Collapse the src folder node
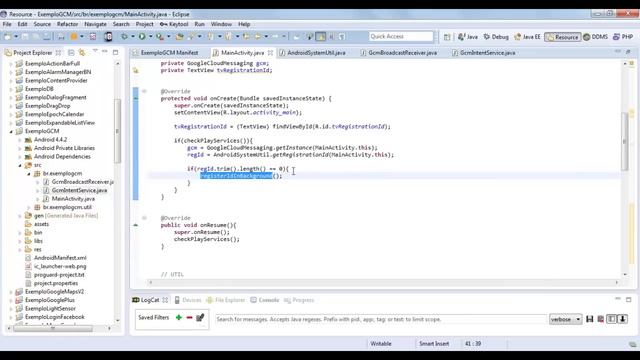 pyautogui.click(x=20, y=165)
